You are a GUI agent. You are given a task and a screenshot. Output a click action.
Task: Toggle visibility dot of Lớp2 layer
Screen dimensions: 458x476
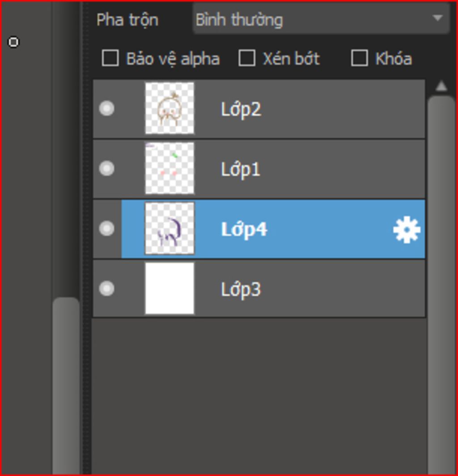click(x=106, y=108)
